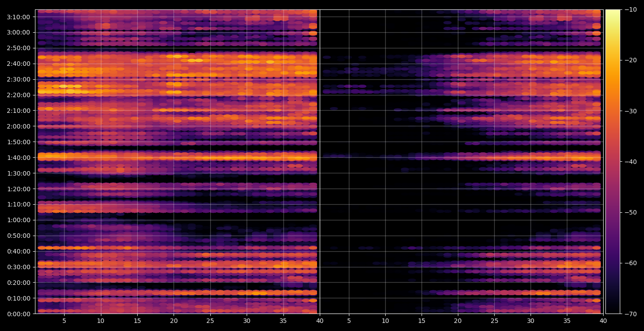Click the 1:40:00 y-axis tick label

pyautogui.click(x=18, y=158)
